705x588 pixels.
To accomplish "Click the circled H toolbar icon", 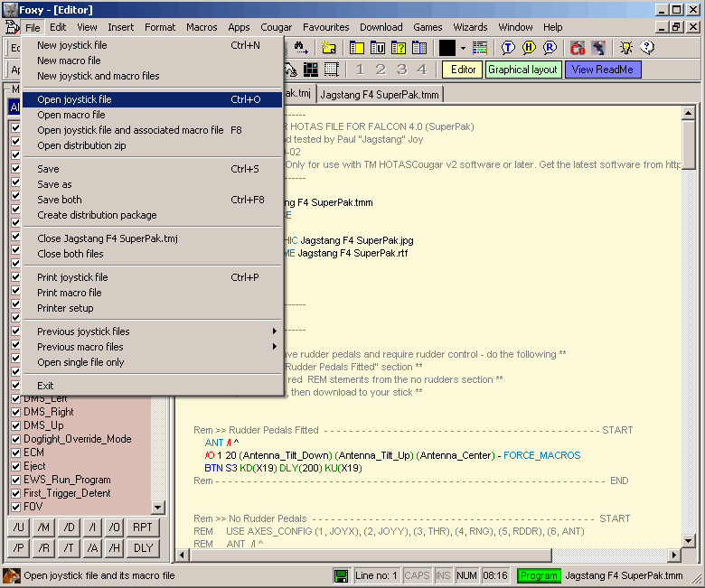I will pos(529,48).
